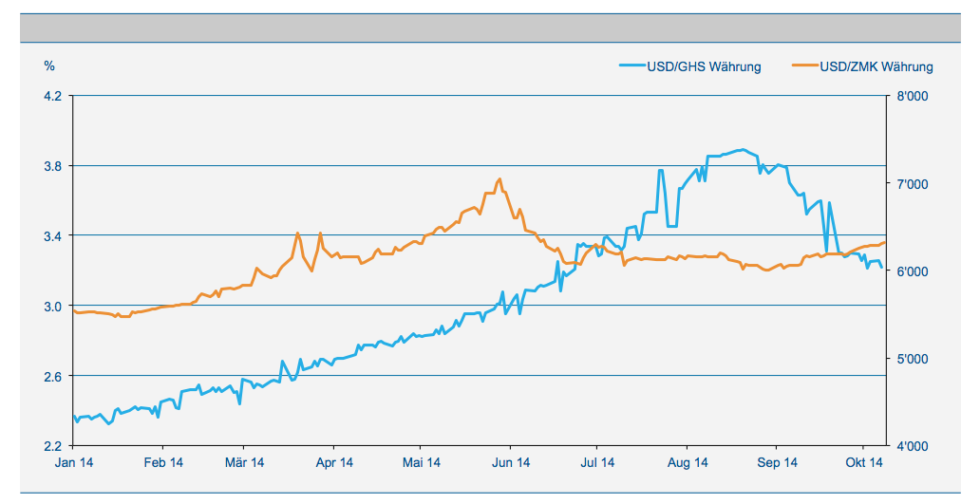Select the Aug 14 x-axis label
Viewport: 980px width, 504px height.
pos(688,463)
